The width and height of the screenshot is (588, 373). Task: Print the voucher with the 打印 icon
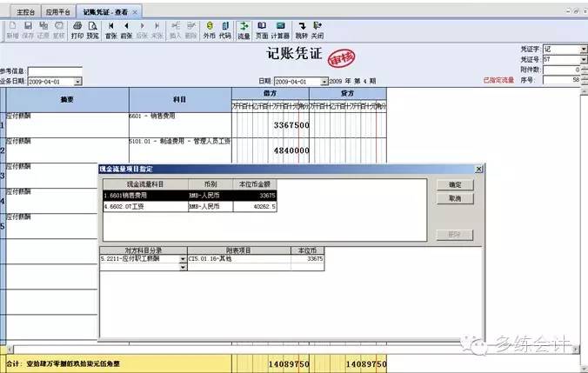pos(77,30)
